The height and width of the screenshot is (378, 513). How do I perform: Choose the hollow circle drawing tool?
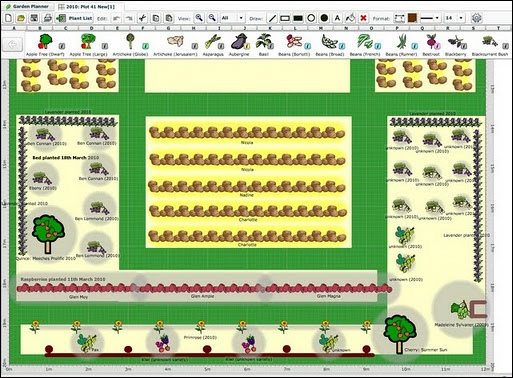[311, 18]
